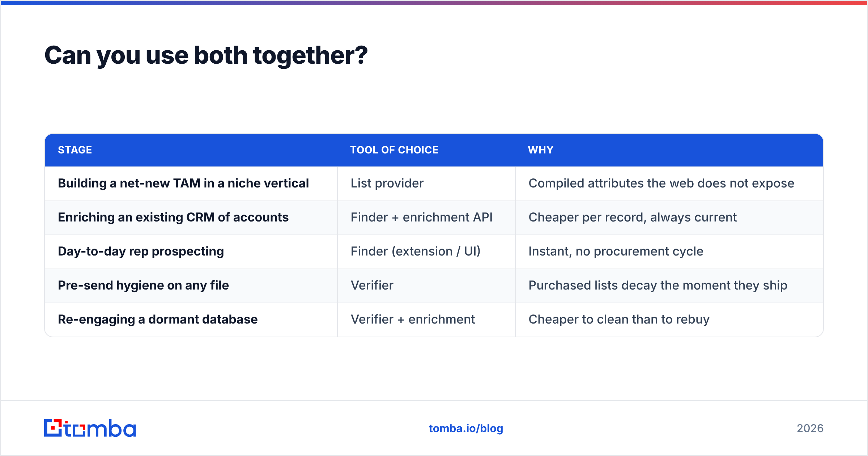The image size is (868, 456).
Task: Click 'Instant, no procurement cycle'
Action: (616, 251)
